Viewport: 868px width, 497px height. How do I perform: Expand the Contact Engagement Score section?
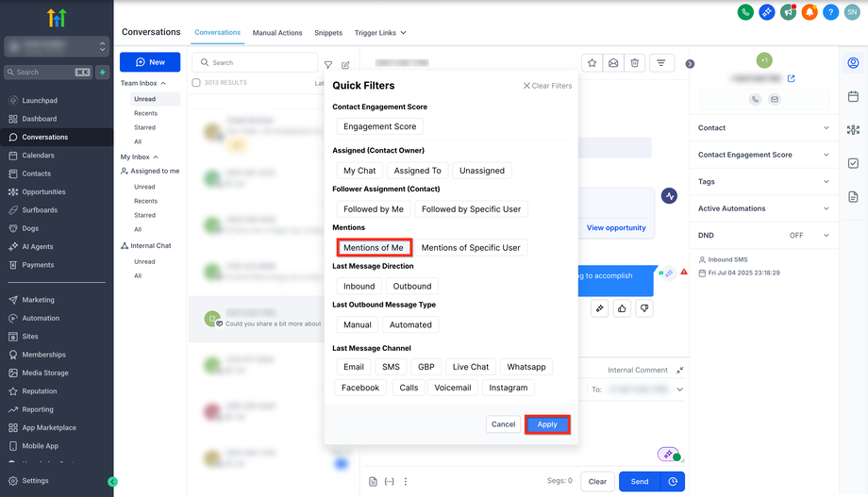coord(764,155)
